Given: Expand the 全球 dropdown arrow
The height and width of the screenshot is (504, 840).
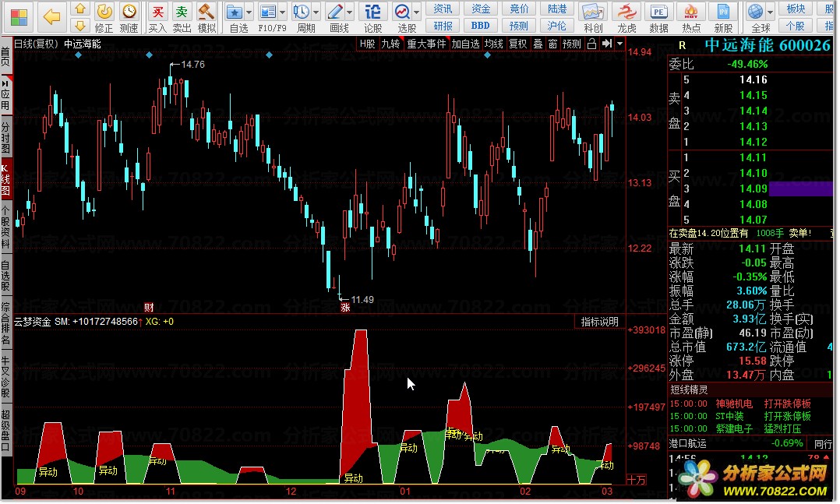Looking at the screenshot, I should tap(771, 12).
